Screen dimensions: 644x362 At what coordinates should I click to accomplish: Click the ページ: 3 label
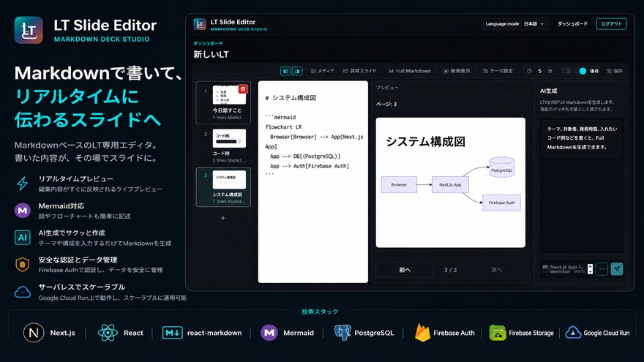[386, 105]
